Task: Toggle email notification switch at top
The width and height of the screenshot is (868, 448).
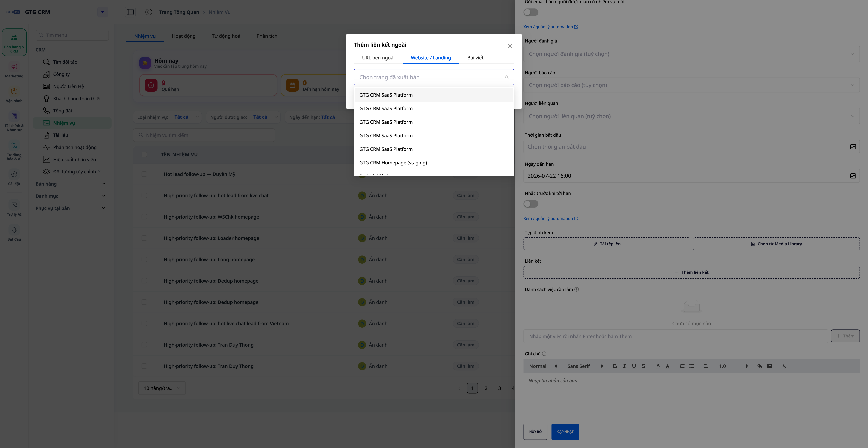Action: [531, 12]
